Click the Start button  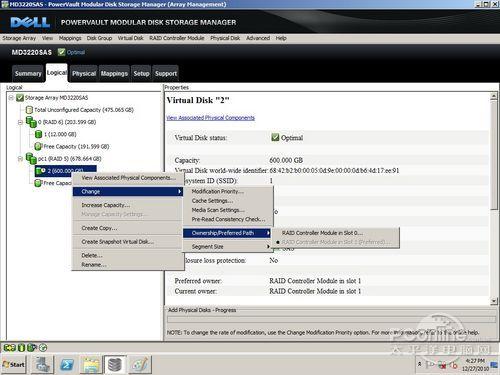[x=14, y=364]
